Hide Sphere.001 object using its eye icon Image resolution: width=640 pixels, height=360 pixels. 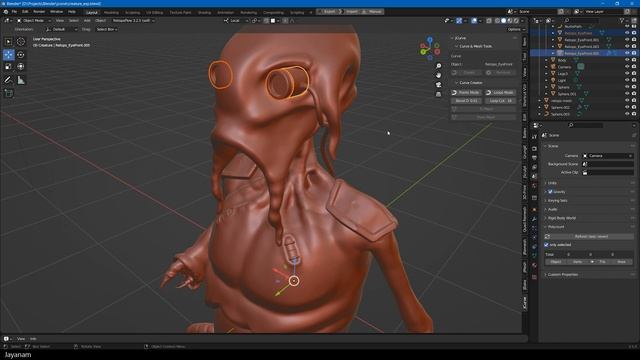[627, 94]
